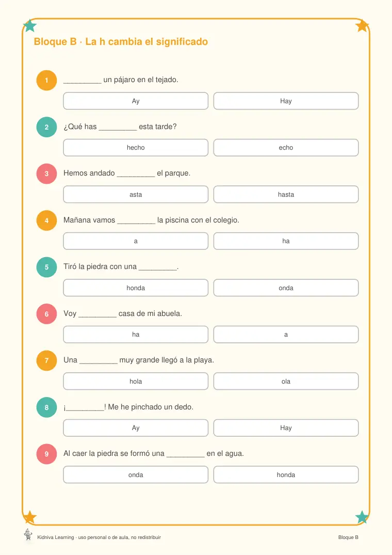Click the orange number 1 circle

[x=46, y=81]
